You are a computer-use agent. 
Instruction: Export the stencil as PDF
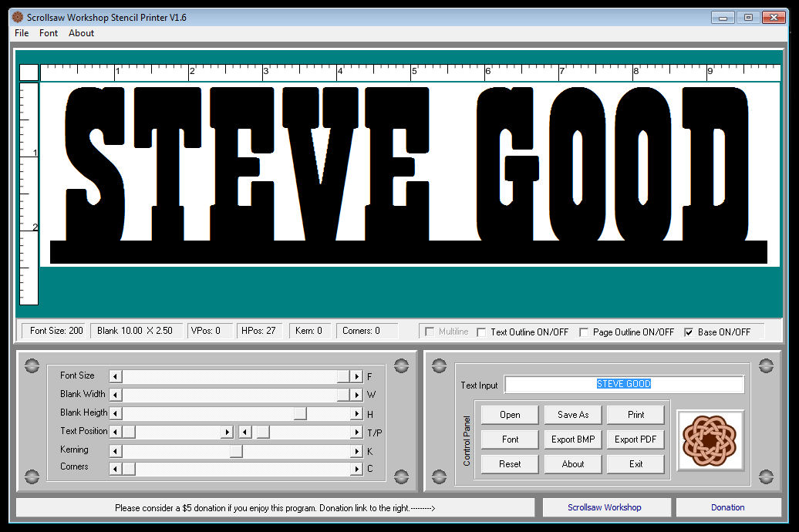pyautogui.click(x=635, y=439)
